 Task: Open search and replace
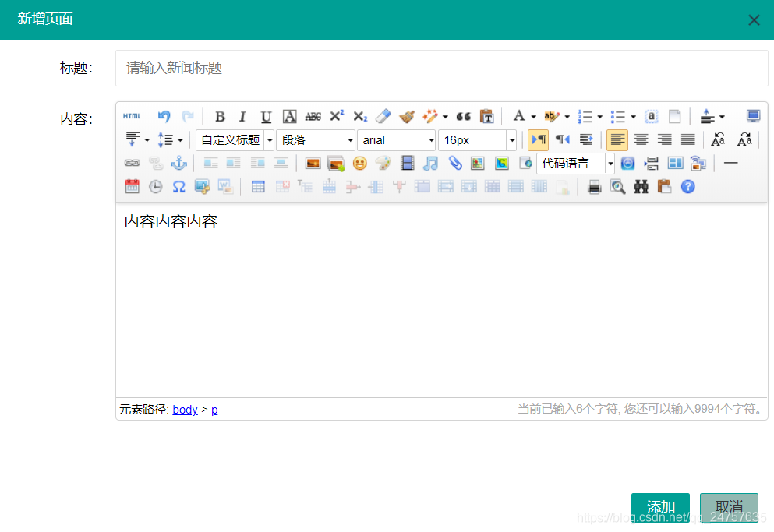641,186
